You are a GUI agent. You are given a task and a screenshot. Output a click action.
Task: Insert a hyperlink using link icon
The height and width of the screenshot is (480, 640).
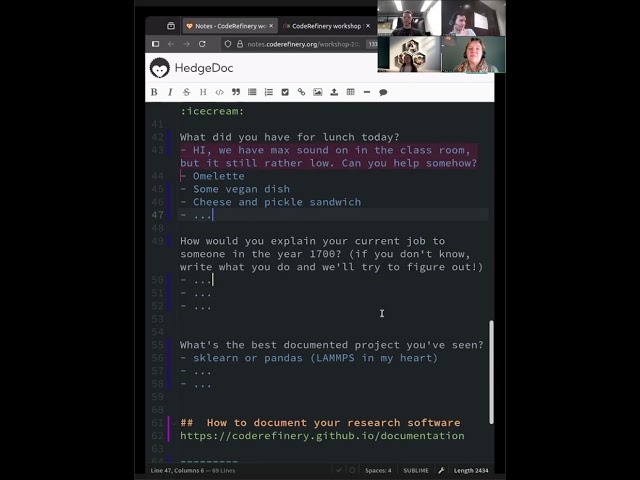[301, 92]
